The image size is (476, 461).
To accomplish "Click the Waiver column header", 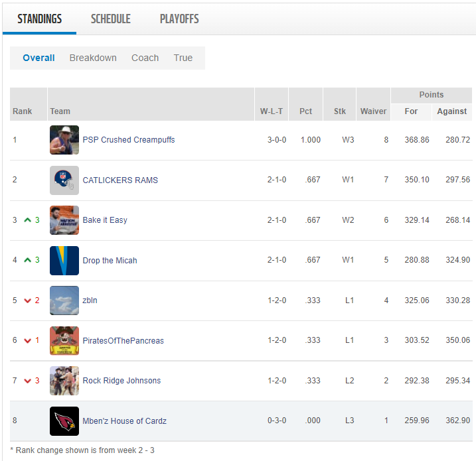I will 373,111.
